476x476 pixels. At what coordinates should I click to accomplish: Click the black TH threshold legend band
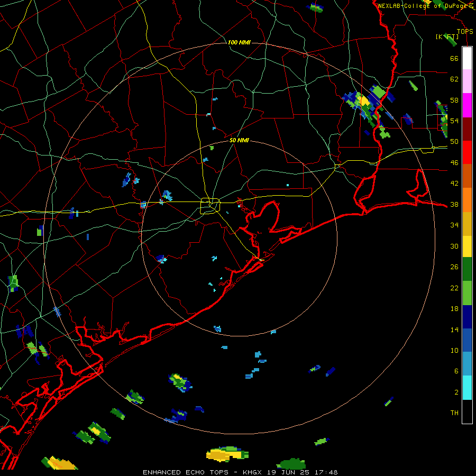point(467,411)
